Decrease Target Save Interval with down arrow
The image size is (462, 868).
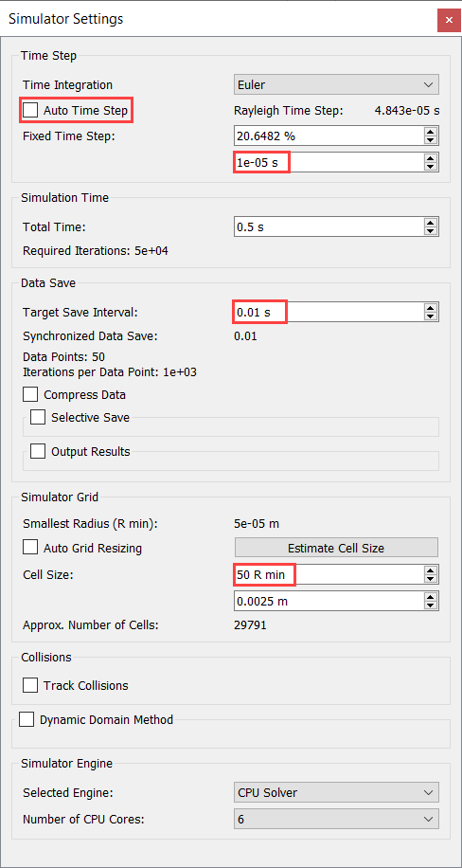pyautogui.click(x=430, y=316)
